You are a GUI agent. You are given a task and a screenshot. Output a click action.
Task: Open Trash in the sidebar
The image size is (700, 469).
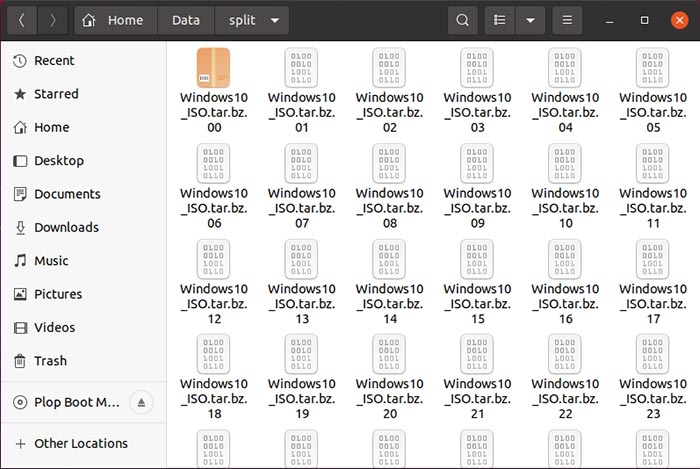point(83,361)
